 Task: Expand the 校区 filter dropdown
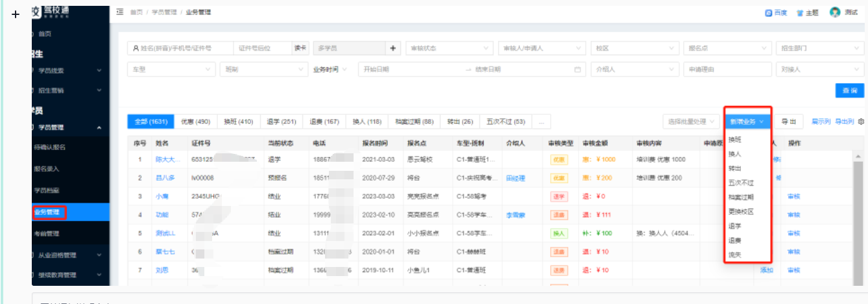click(633, 49)
